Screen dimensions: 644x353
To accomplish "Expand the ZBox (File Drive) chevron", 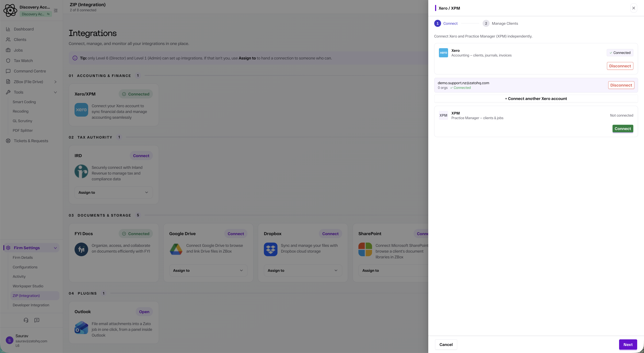I will 56,82.
